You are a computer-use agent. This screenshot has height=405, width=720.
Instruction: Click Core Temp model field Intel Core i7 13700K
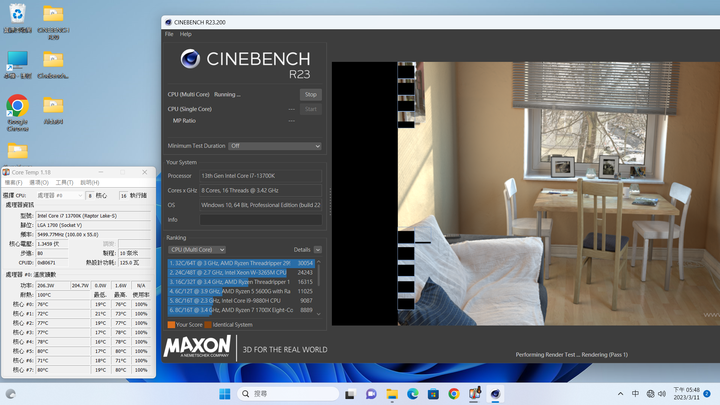93,216
